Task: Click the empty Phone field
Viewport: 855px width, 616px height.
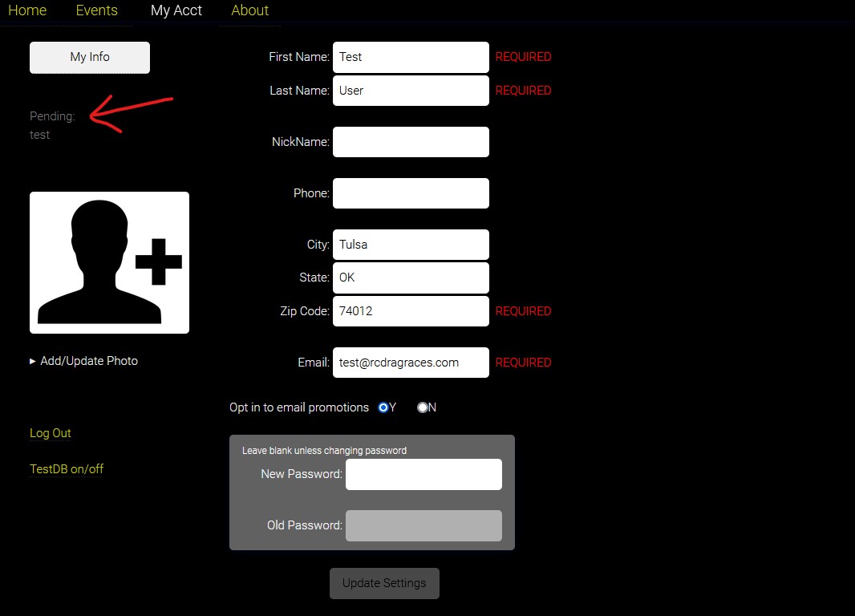Action: coord(411,193)
